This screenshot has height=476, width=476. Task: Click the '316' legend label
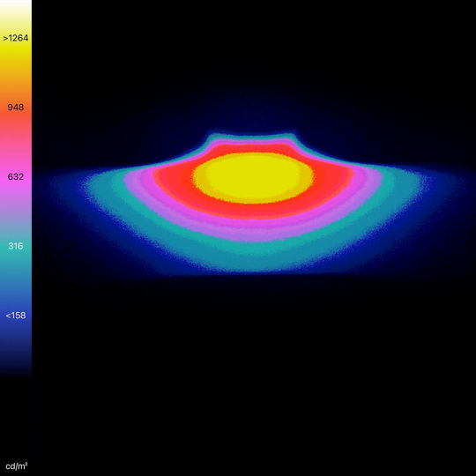pos(16,246)
